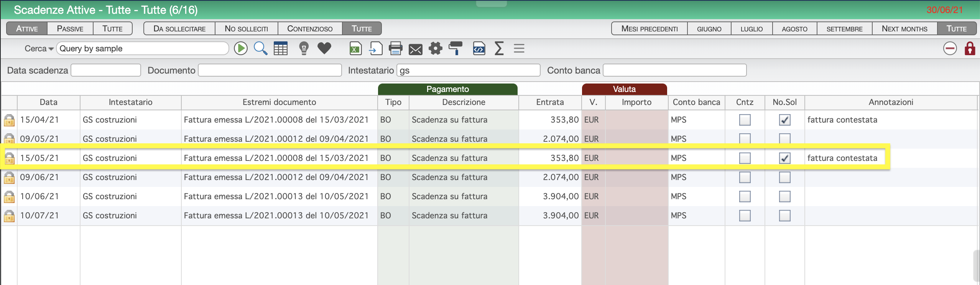Select No solleciti filter tab

(x=246, y=29)
